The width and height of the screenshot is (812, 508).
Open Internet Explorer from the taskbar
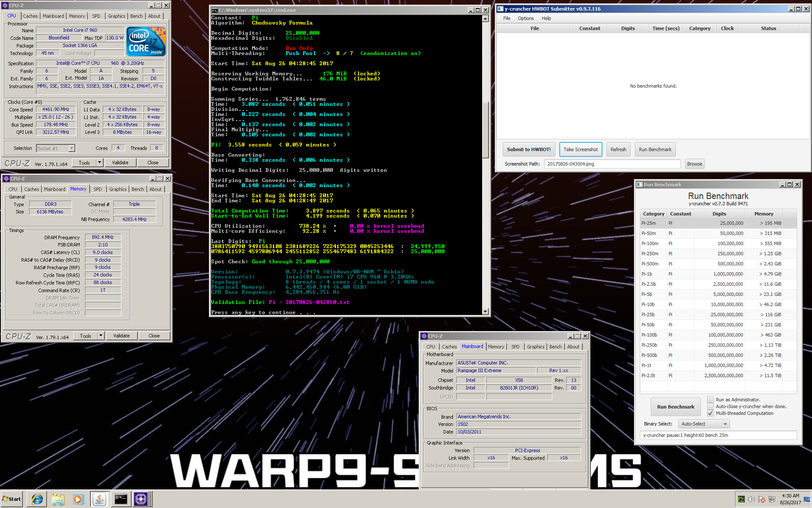tap(37, 499)
